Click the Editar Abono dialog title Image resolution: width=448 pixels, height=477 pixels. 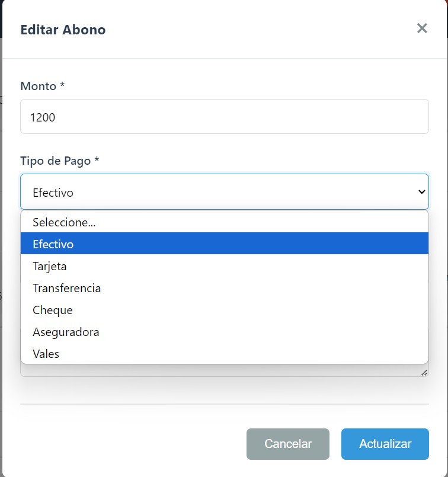pyautogui.click(x=63, y=30)
